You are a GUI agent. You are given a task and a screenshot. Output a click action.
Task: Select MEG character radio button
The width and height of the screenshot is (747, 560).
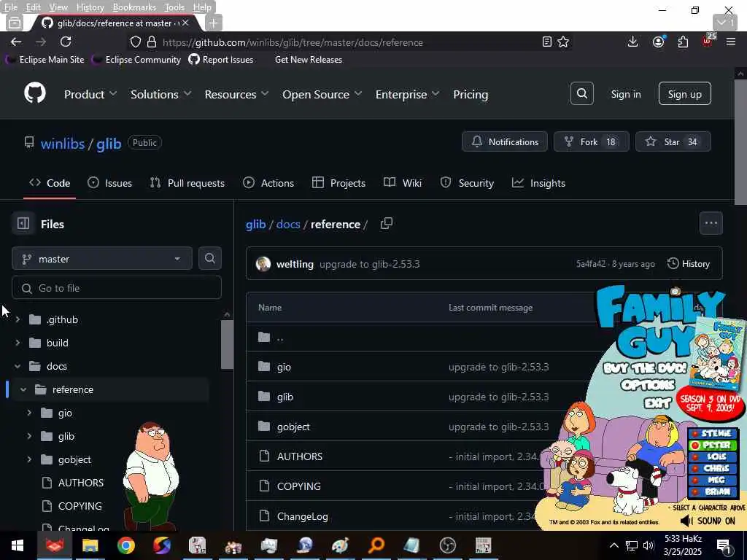pos(695,480)
